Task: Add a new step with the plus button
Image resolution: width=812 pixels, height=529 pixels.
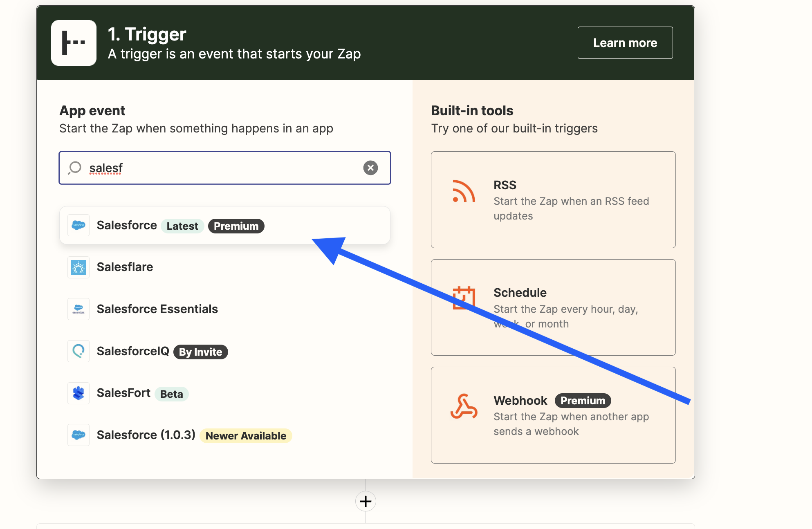Action: [366, 501]
